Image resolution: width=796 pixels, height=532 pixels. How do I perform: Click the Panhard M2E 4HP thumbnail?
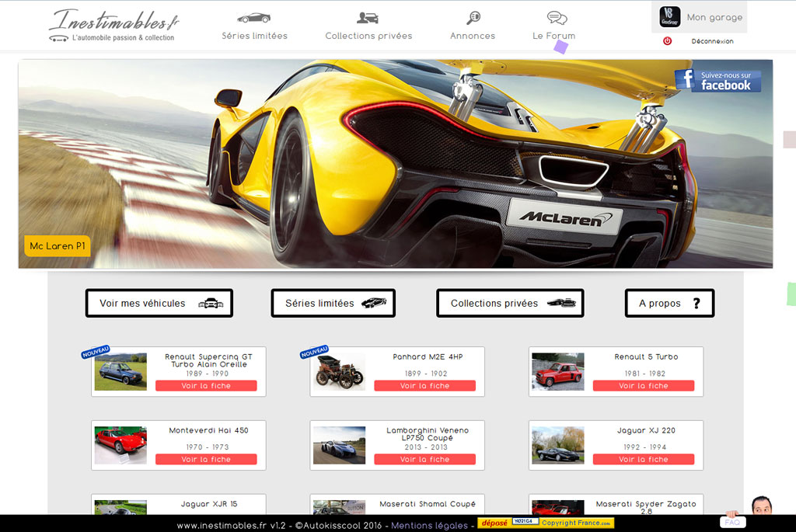coord(339,372)
